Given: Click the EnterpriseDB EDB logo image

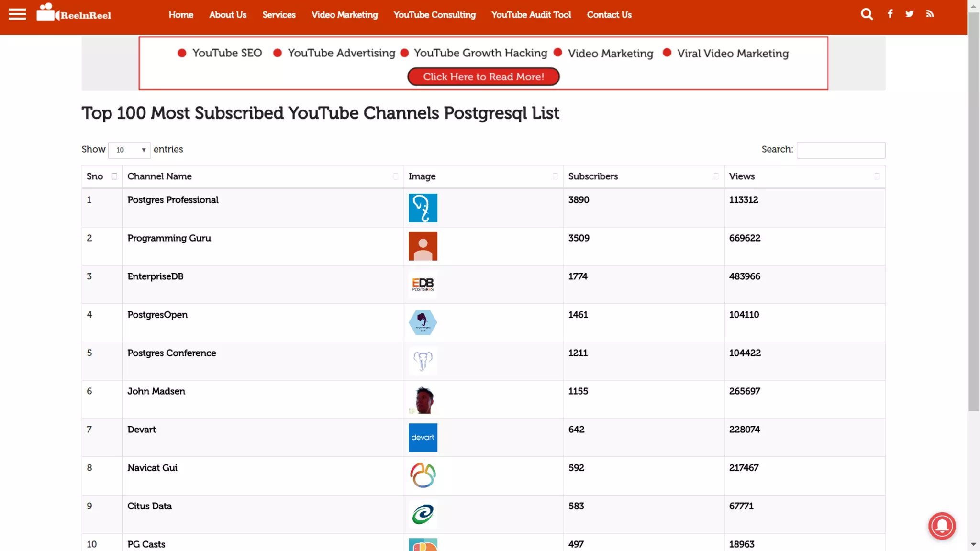Looking at the screenshot, I should (x=423, y=285).
